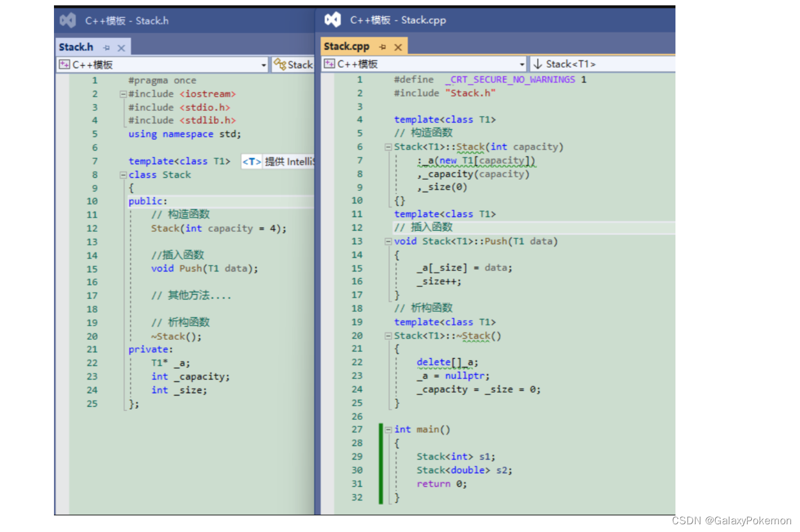Click the Visual Studio logo in the Stack.cpp window
Screen dimensions: 800x532
pos(333,20)
